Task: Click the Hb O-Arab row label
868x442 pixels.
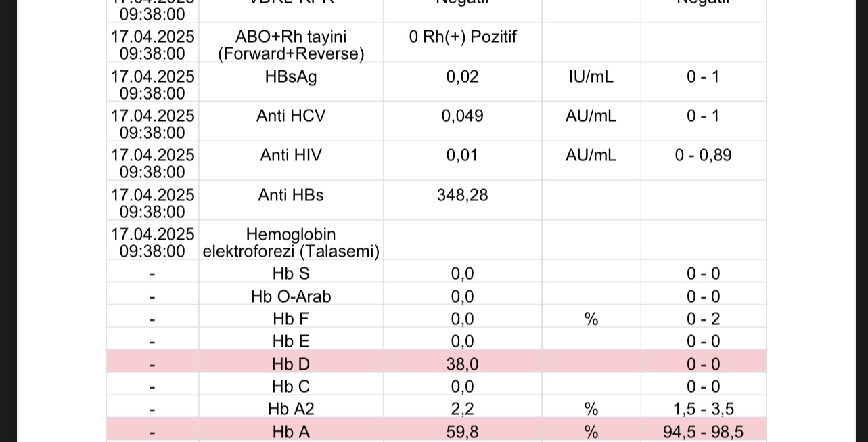Action: 291,296
